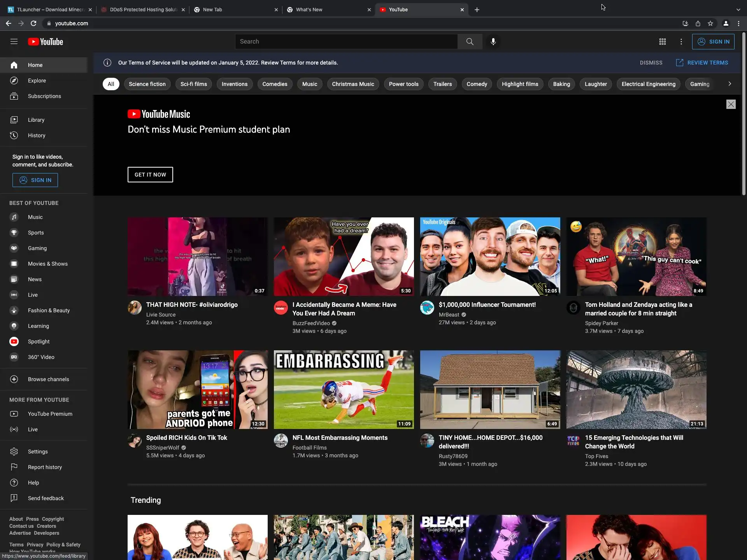Click the hamburger guide menu icon
The height and width of the screenshot is (560, 747).
pos(14,42)
